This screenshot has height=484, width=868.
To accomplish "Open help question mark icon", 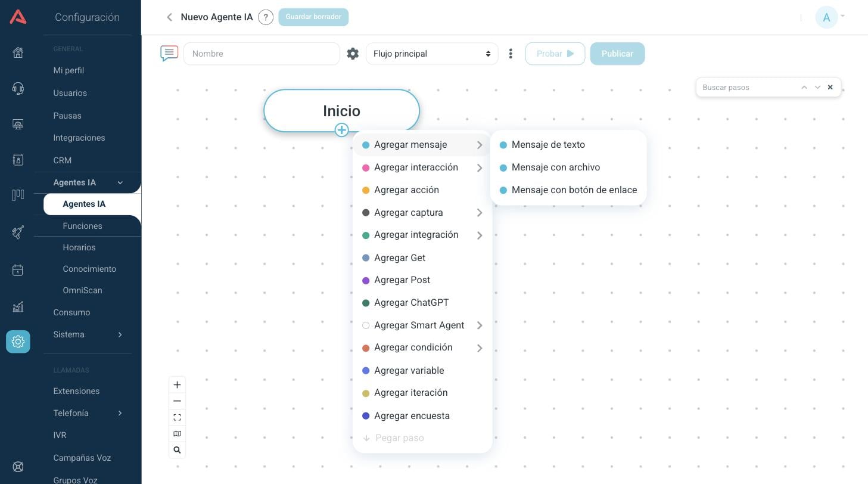I will click(x=266, y=17).
